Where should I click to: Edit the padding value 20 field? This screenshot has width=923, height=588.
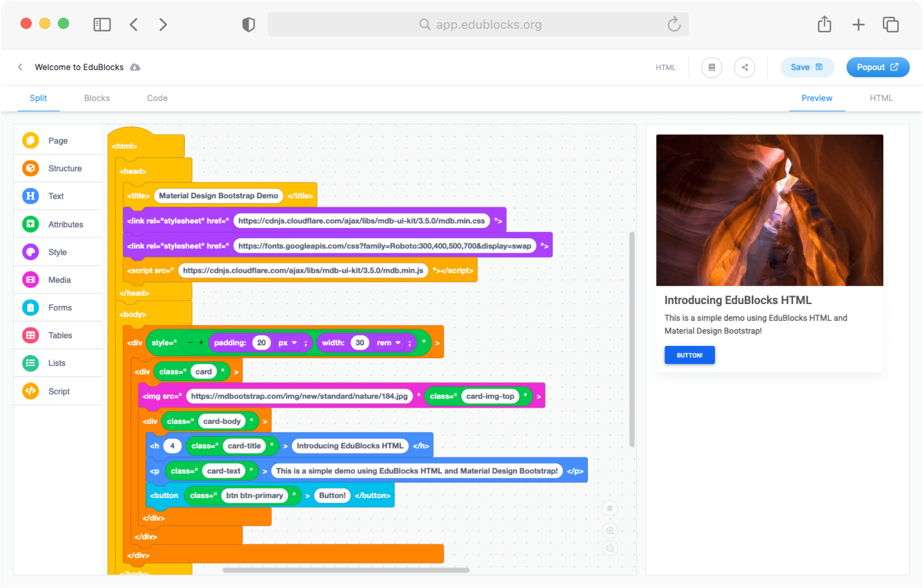pos(261,343)
